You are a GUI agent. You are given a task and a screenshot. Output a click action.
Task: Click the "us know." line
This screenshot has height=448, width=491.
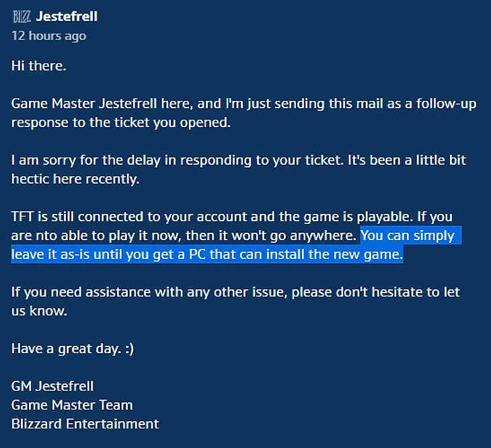[x=39, y=311]
